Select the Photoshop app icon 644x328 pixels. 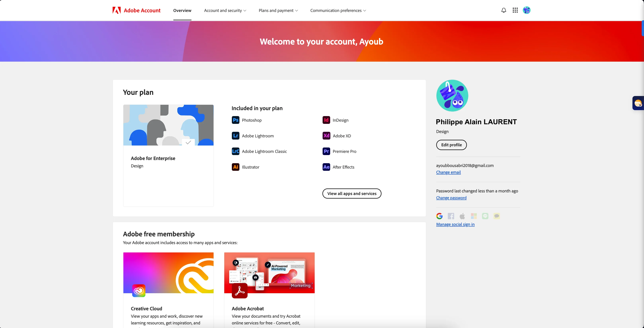click(235, 120)
